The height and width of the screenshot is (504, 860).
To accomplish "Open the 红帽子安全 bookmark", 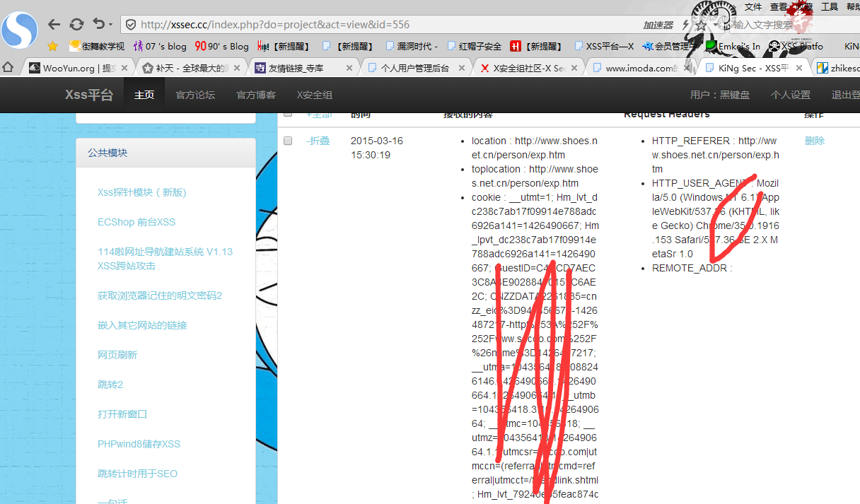I will (474, 46).
